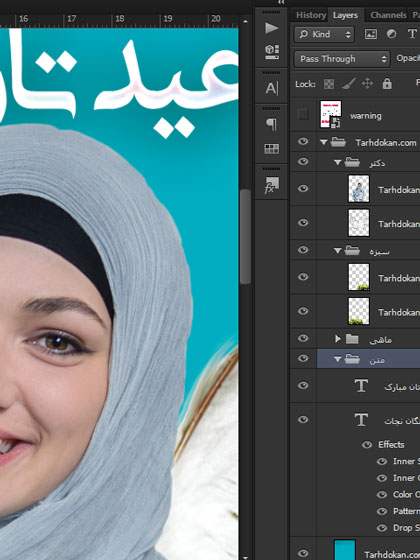
Task: Hide the مبارک text layer
Action: pyautogui.click(x=303, y=385)
